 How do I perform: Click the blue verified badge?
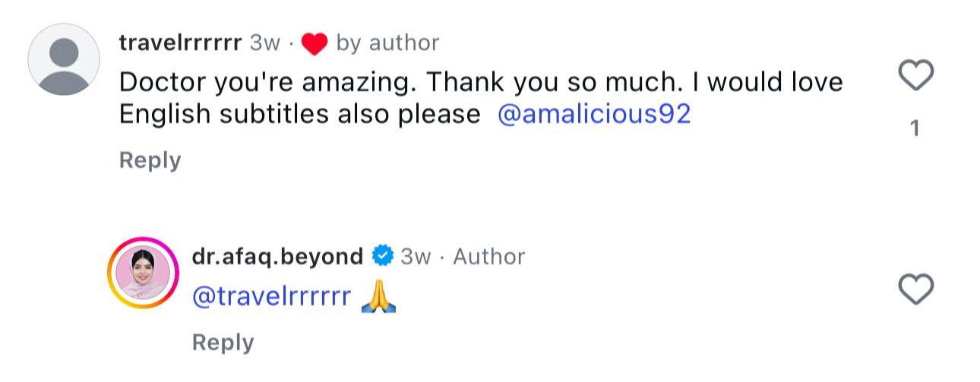coord(382,257)
